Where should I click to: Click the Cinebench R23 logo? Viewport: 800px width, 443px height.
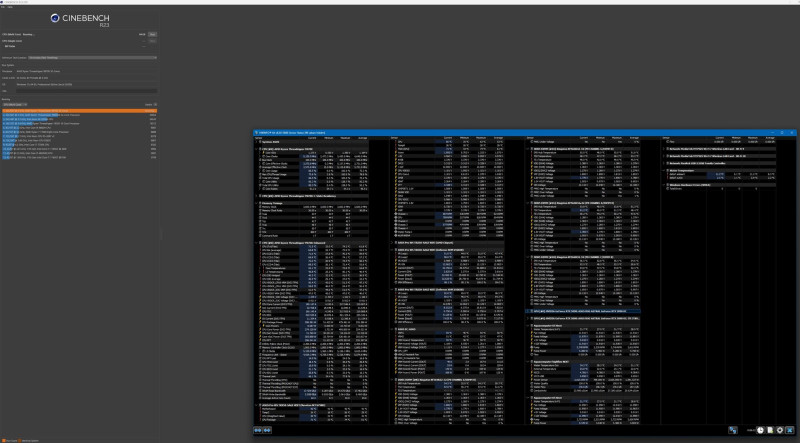tap(80, 20)
